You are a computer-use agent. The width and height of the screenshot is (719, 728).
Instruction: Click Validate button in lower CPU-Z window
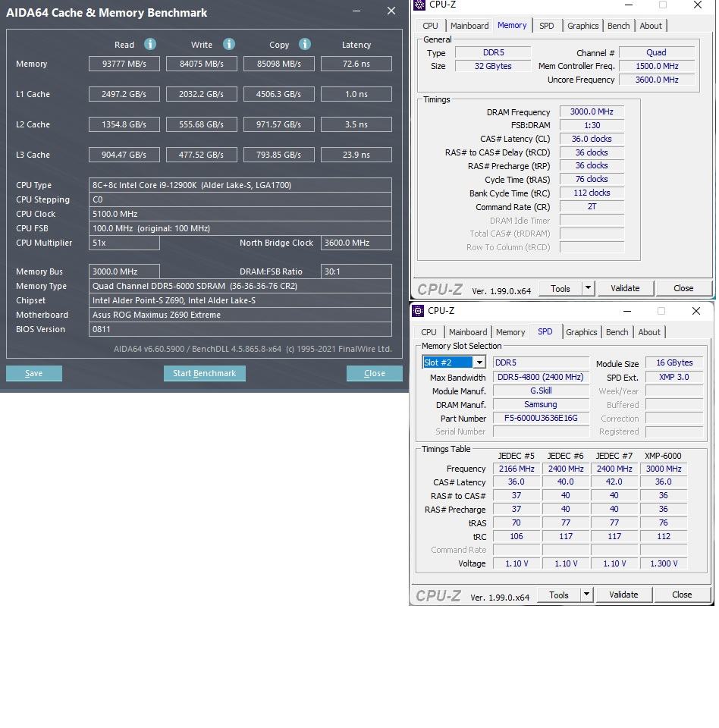point(623,595)
